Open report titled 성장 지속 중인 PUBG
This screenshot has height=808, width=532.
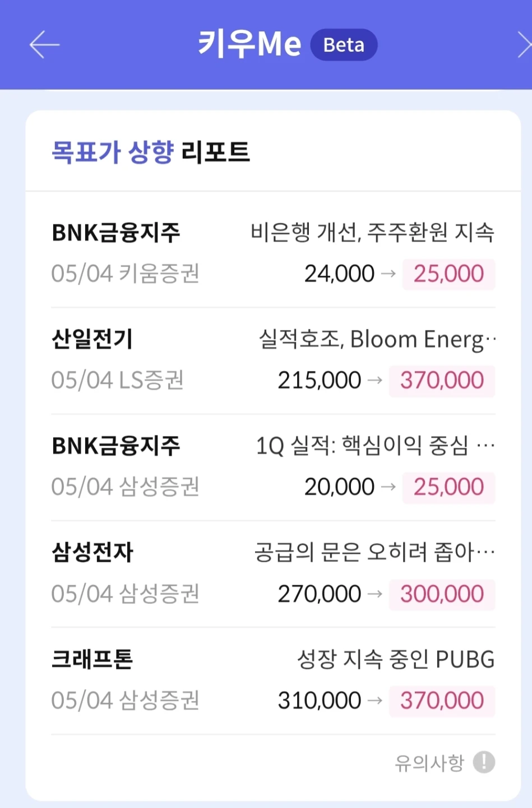click(x=396, y=659)
